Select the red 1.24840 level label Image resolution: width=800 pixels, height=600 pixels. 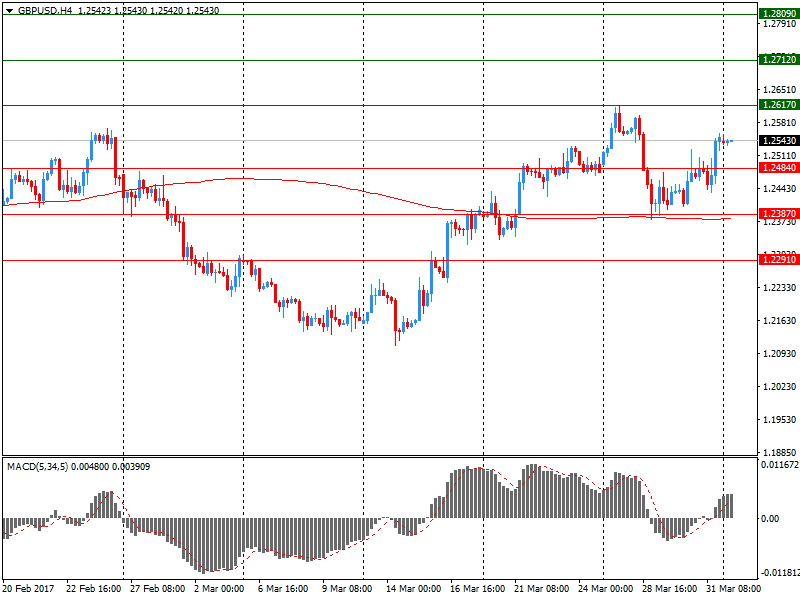[x=779, y=168]
